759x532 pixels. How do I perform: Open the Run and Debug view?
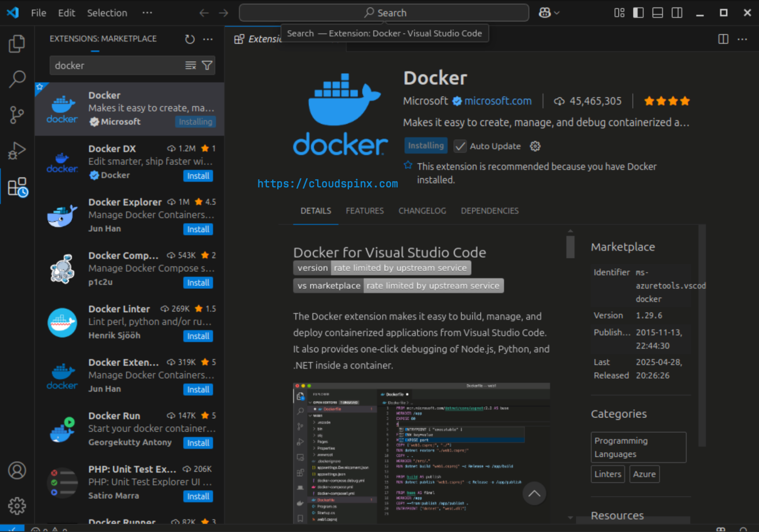[x=17, y=150]
